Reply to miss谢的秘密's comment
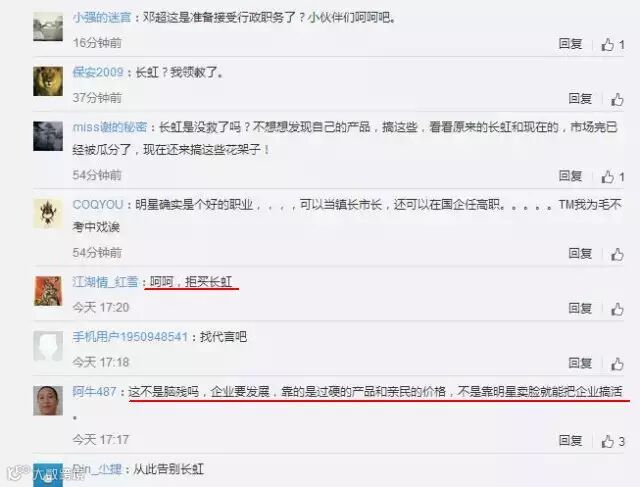This screenshot has height=487, width=640. pyautogui.click(x=570, y=176)
